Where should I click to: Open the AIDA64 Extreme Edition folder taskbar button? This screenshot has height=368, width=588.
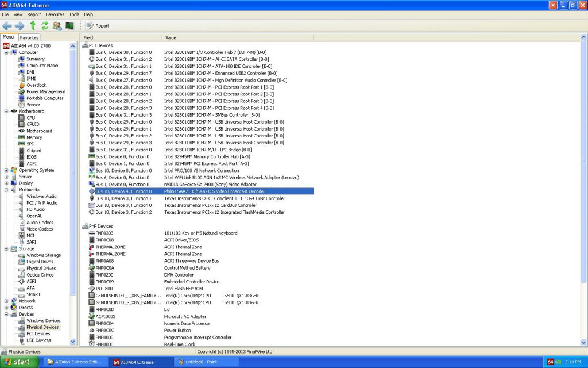pos(75,362)
